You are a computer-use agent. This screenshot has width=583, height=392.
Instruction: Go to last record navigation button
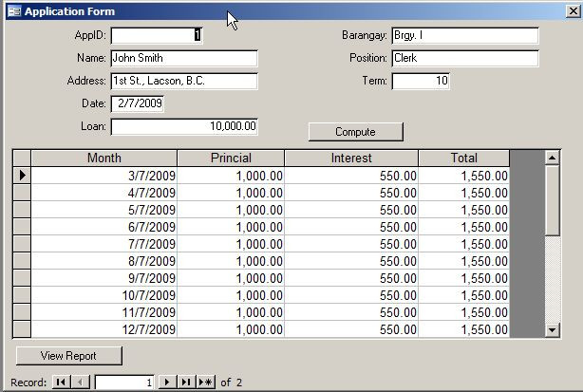[185, 383]
